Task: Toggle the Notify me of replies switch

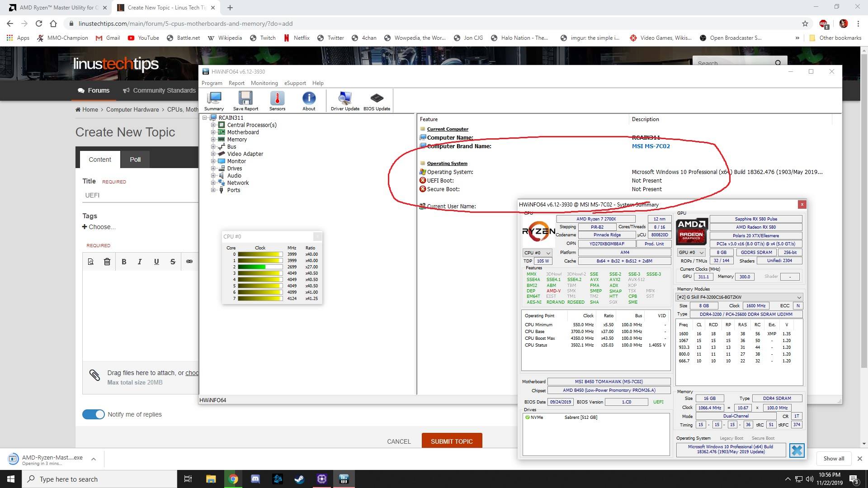Action: (x=94, y=414)
